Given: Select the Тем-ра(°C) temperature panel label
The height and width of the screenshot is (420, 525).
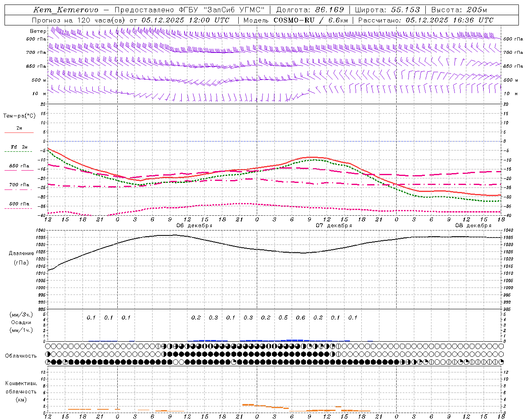Looking at the screenshot, I should tap(19, 116).
